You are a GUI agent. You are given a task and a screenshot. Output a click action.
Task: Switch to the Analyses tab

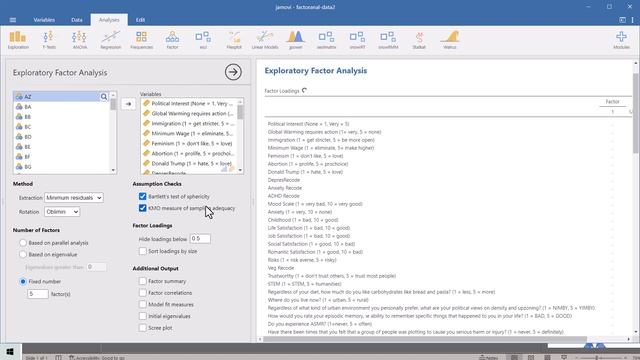point(109,20)
